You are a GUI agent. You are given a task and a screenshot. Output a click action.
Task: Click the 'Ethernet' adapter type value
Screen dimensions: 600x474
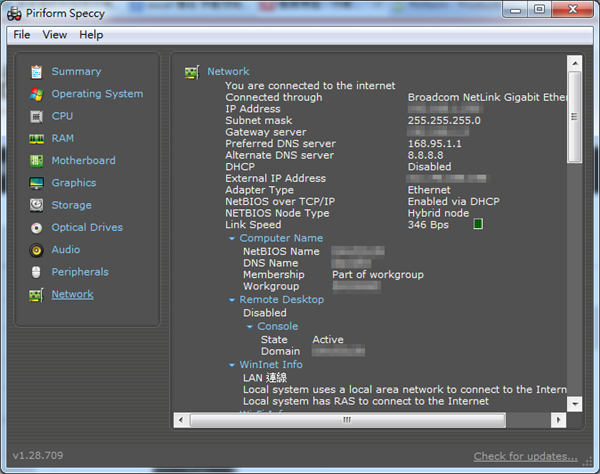tap(429, 190)
